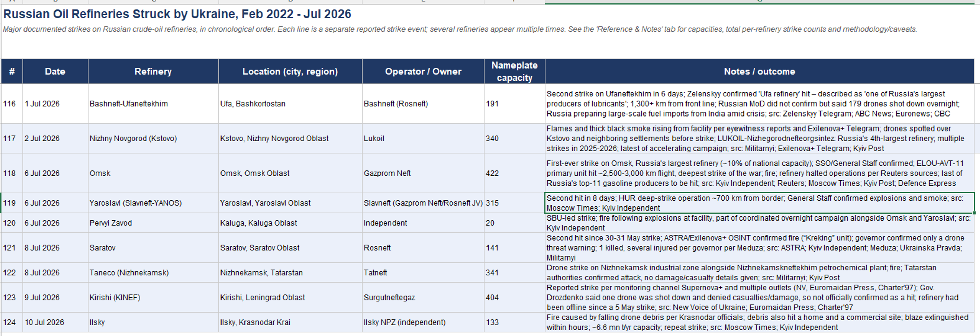Select the 'Omsk' refinery cell
Screen dimensions: 980x336
(x=153, y=173)
